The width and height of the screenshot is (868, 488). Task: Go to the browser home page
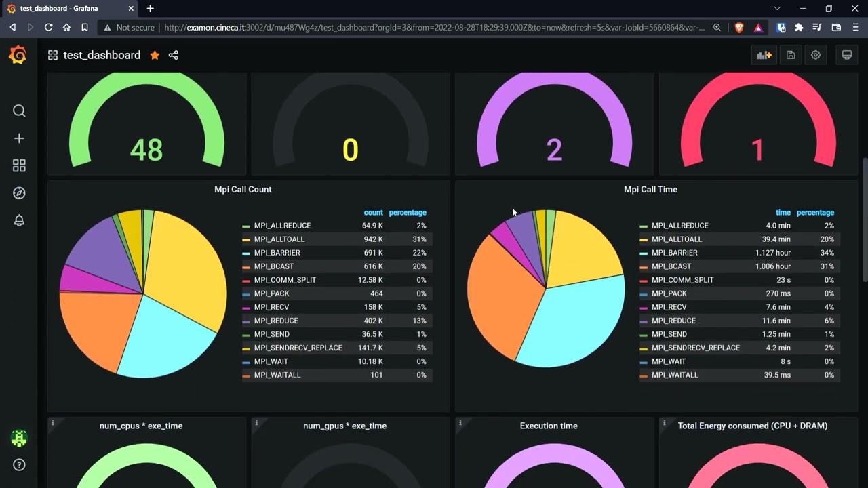point(66,27)
